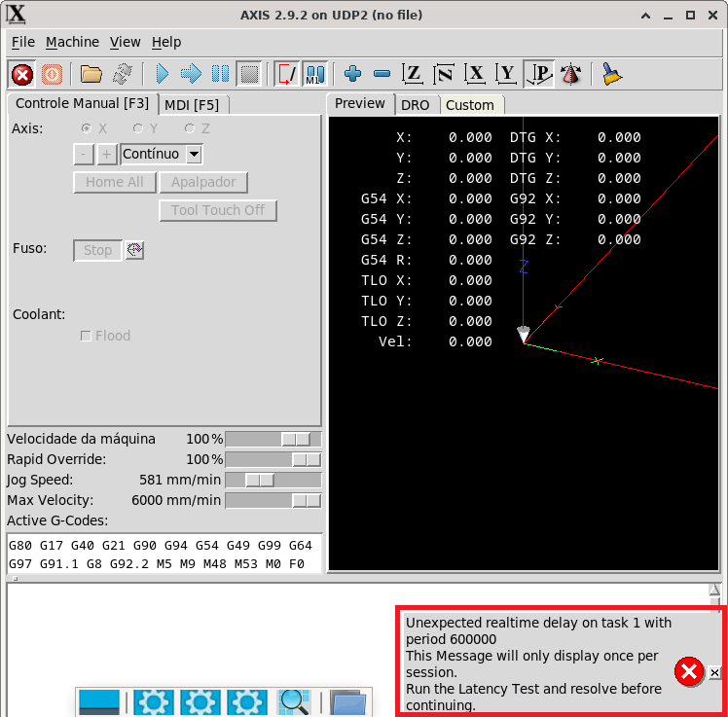Reload the current file
This screenshot has width=728, height=717.
[x=123, y=74]
